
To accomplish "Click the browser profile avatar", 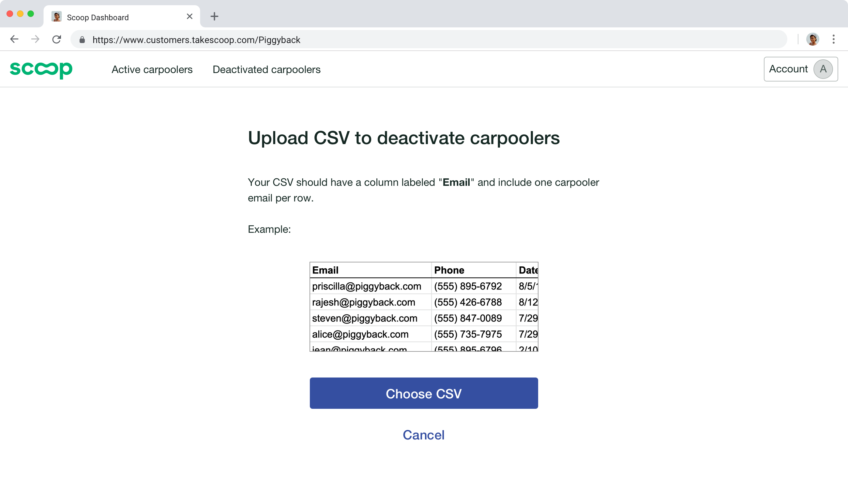I will click(812, 39).
